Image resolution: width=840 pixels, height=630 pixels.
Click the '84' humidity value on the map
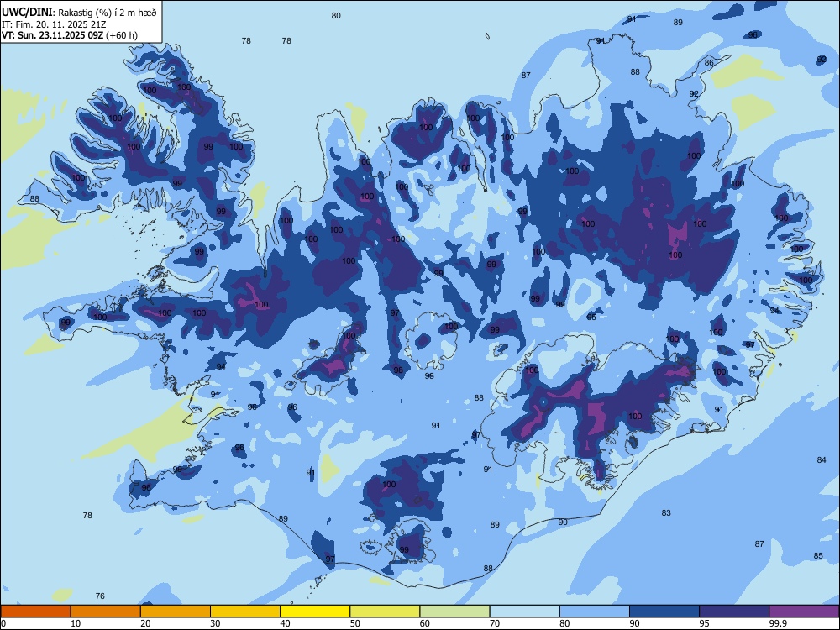(x=822, y=459)
